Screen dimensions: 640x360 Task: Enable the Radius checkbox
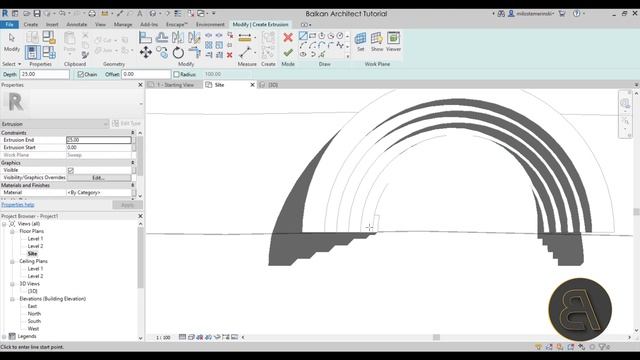tap(176, 74)
